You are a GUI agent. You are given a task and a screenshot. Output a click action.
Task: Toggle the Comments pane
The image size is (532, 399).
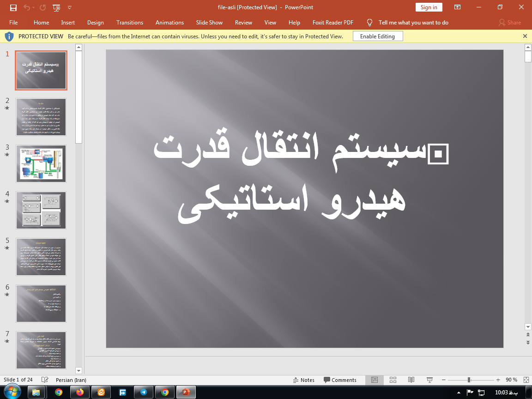click(340, 380)
